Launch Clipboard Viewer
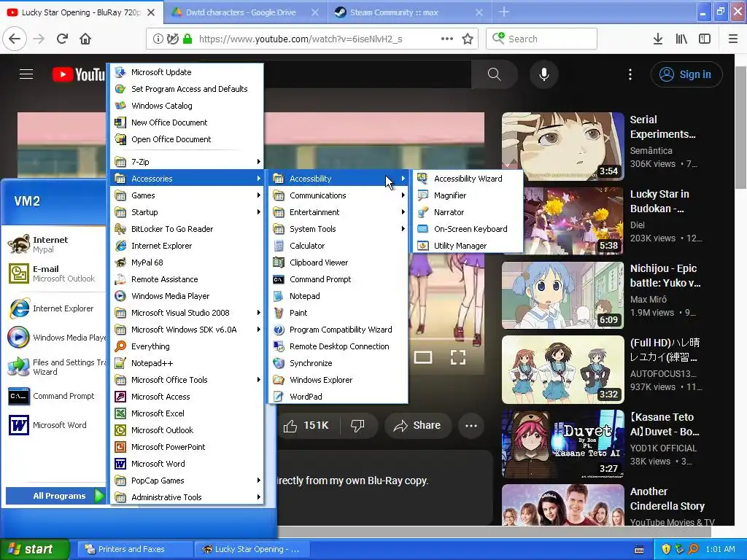This screenshot has height=560, width=747. click(x=338, y=262)
